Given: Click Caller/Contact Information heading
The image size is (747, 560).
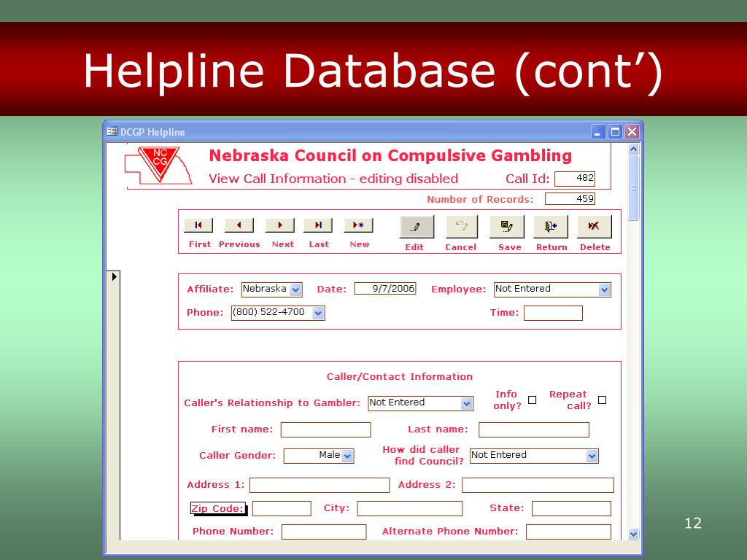Looking at the screenshot, I should point(399,377).
